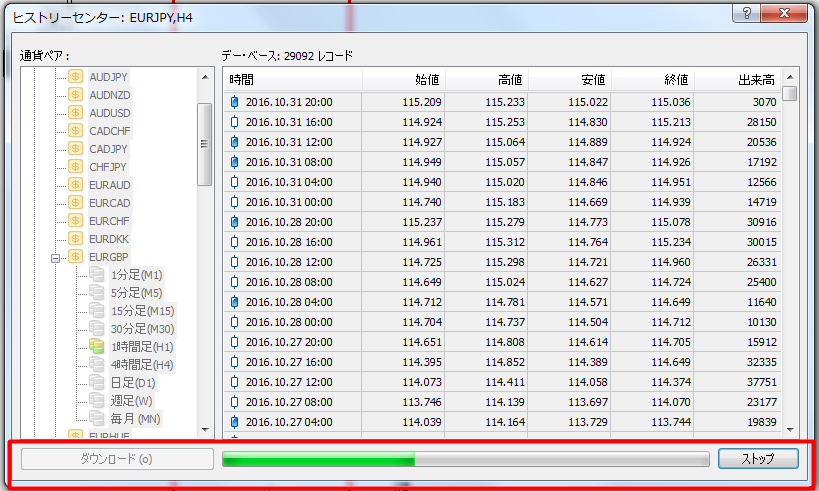Select the EURCHF tree item
819x491 pixels.
pyautogui.click(x=109, y=221)
